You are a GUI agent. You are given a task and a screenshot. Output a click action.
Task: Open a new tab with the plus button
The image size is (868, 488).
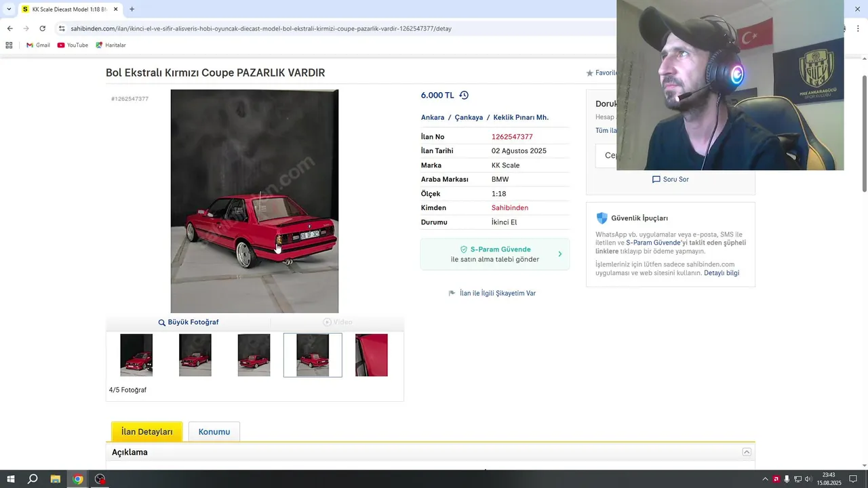click(132, 9)
